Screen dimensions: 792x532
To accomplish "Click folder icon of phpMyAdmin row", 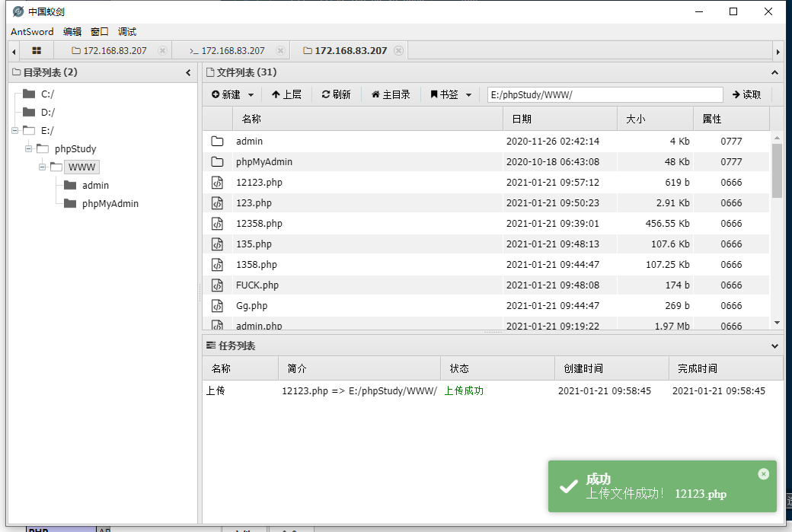I will 217,161.
